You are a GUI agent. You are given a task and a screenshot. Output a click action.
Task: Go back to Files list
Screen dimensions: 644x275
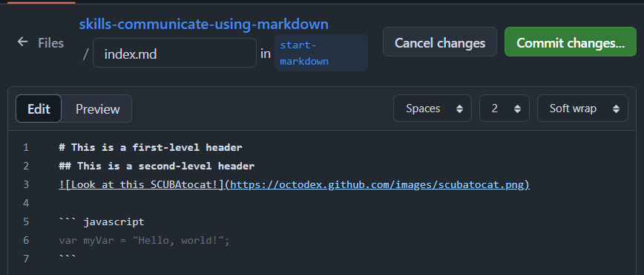tap(50, 43)
